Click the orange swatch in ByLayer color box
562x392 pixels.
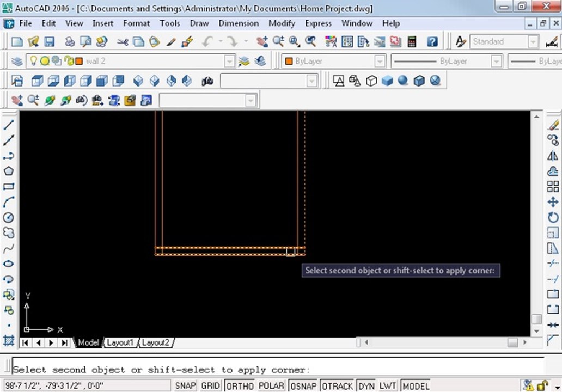tap(289, 62)
